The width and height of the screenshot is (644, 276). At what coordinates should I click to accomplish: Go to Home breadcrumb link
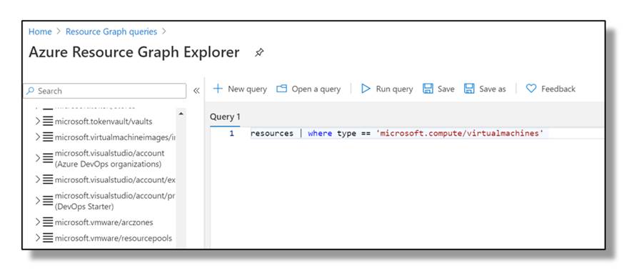click(x=40, y=31)
